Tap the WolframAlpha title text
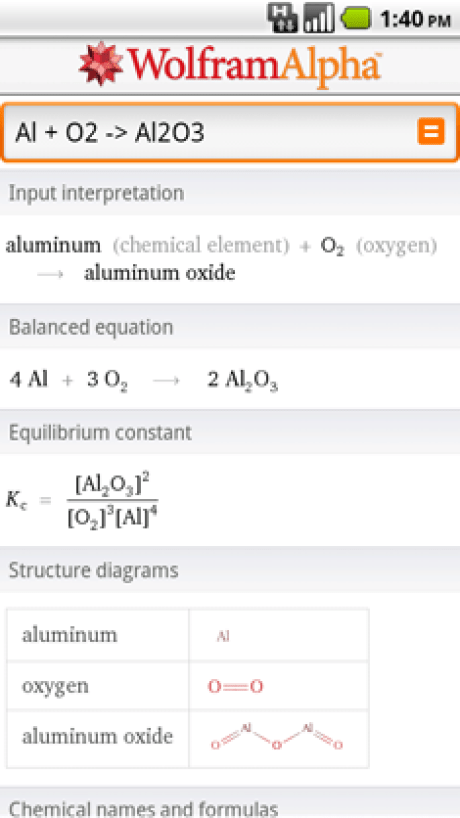This screenshot has height=818, width=460. (254, 67)
